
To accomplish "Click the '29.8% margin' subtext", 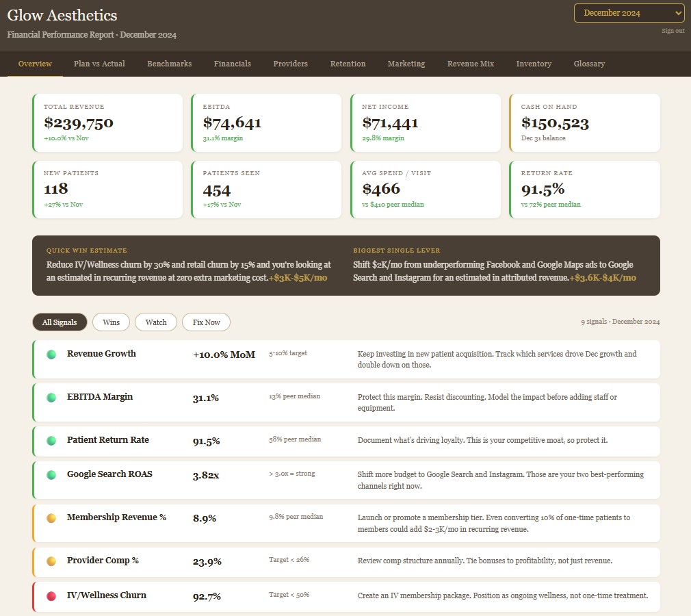I will [383, 138].
